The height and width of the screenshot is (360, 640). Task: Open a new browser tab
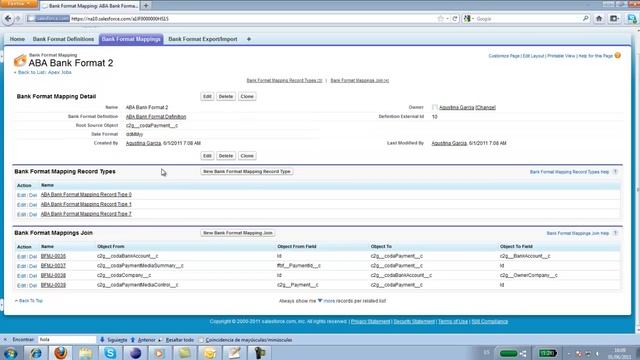146,6
